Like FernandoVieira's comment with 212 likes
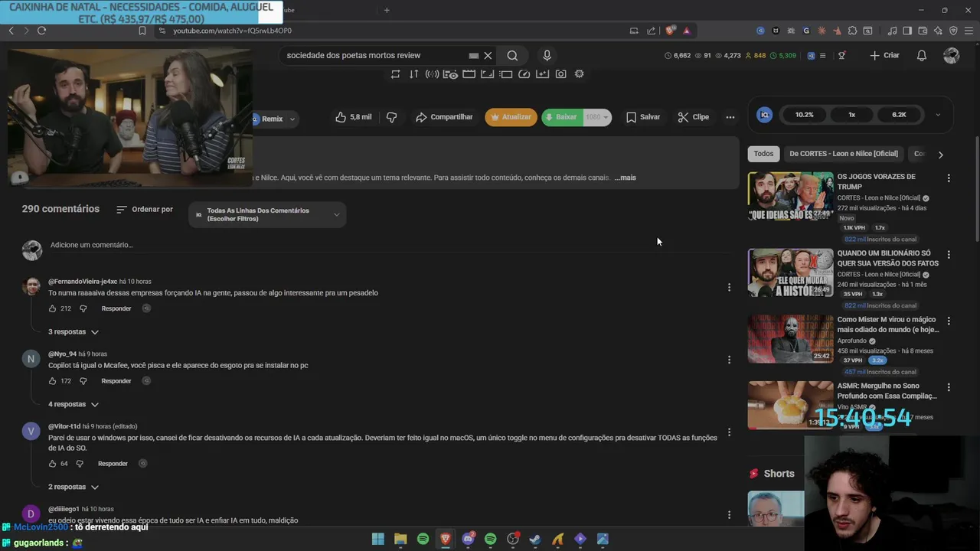The width and height of the screenshot is (980, 551). [53, 308]
